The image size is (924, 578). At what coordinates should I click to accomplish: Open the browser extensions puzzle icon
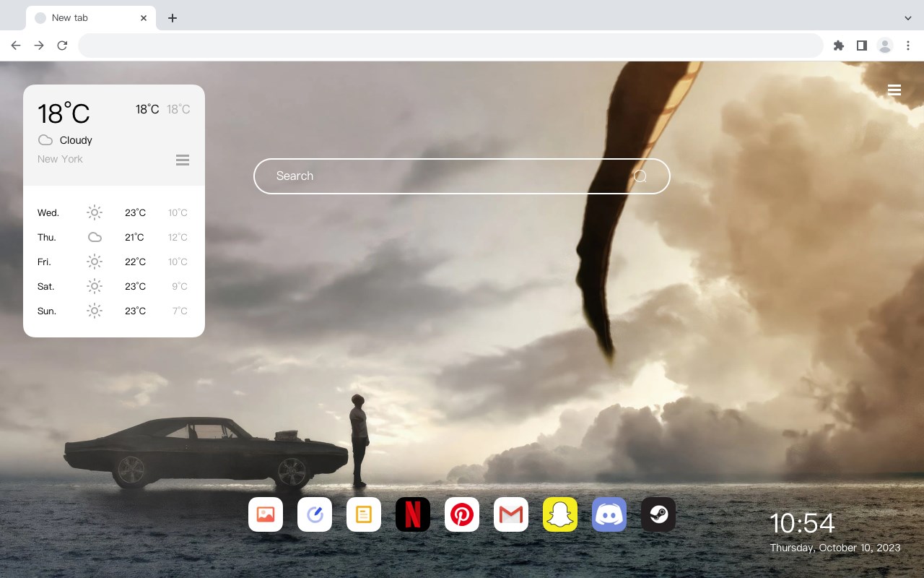(838, 46)
